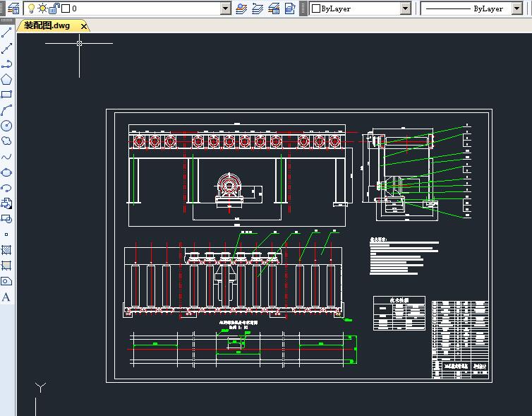Select the Arc tool
This screenshot has height=416, width=532.
[x=6, y=110]
